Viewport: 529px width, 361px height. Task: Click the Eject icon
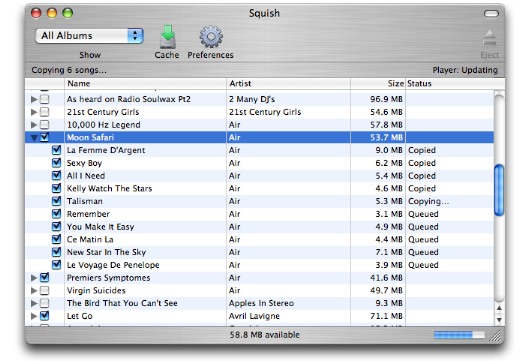[x=490, y=38]
